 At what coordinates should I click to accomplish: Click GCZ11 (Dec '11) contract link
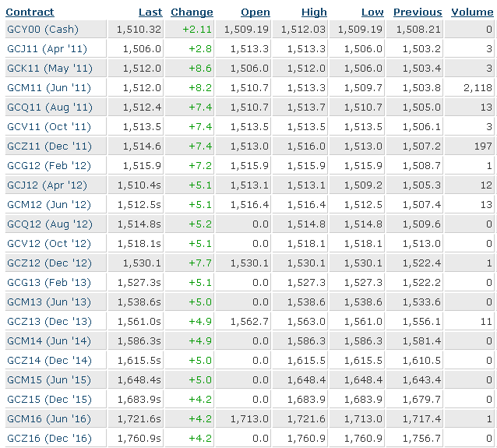coord(49,146)
